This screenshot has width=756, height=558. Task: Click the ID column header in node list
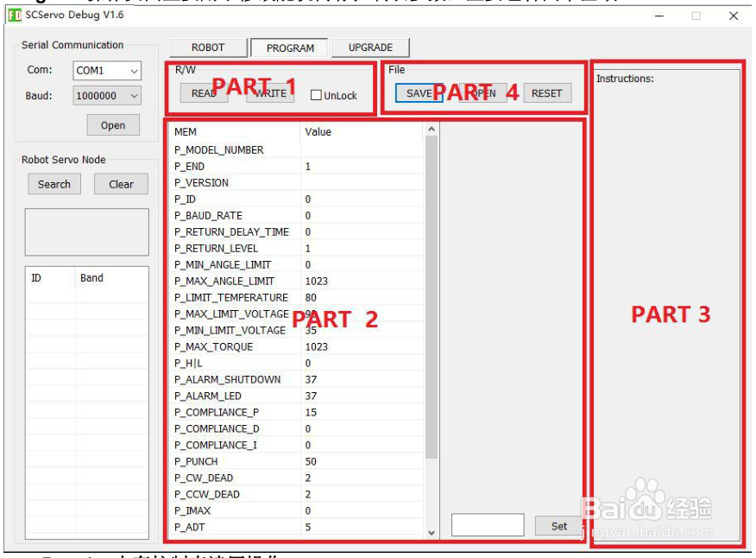pyautogui.click(x=51, y=278)
